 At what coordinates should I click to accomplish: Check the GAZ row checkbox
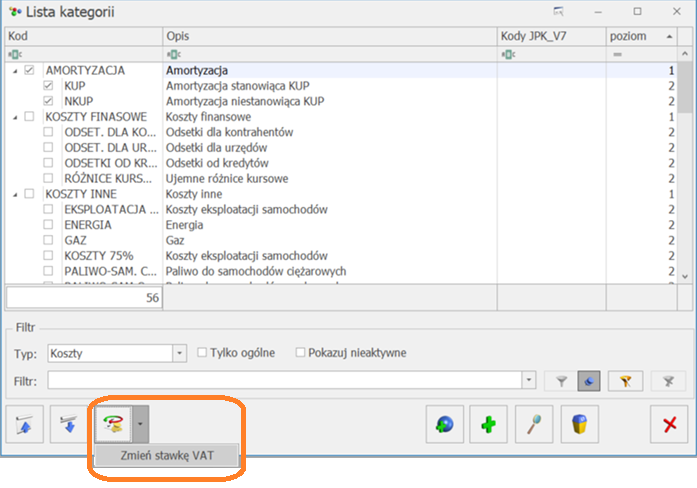48,240
